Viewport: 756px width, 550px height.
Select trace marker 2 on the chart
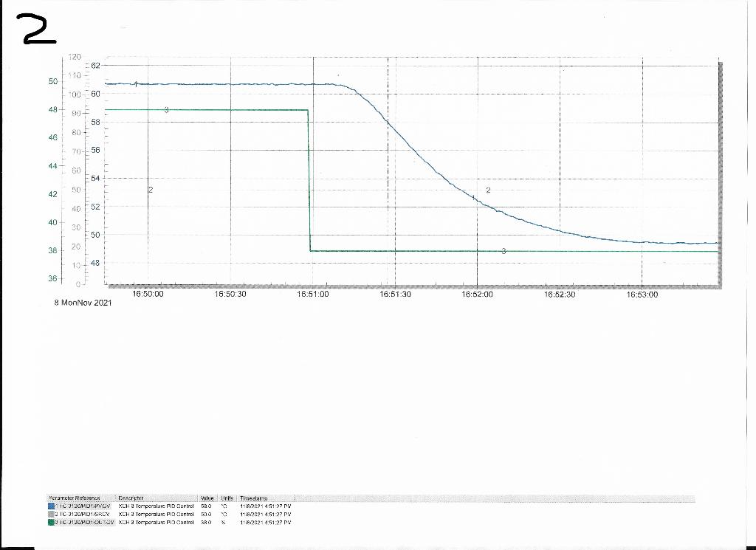coord(151,190)
